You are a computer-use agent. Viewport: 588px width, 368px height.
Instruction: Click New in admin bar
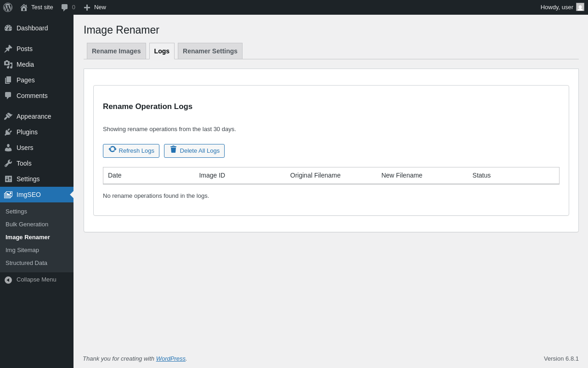coord(100,7)
